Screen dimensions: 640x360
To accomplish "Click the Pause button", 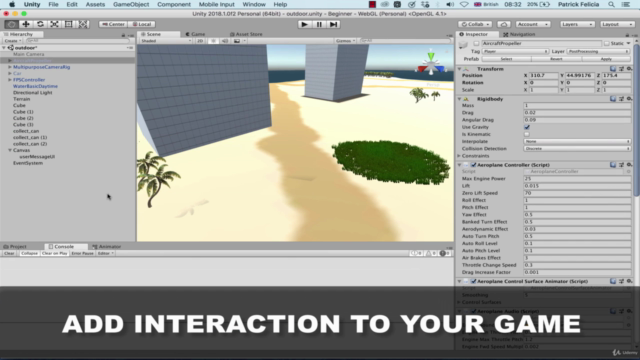I will tap(319, 24).
